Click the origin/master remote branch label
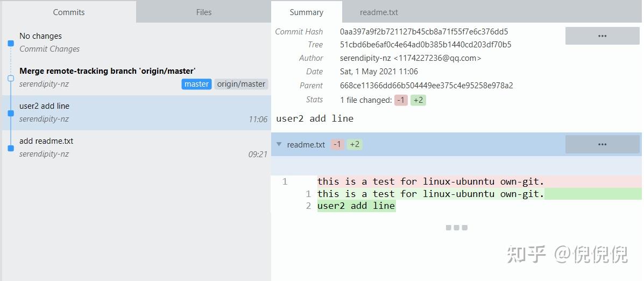Viewport: 644px width, 281px height. click(x=241, y=84)
